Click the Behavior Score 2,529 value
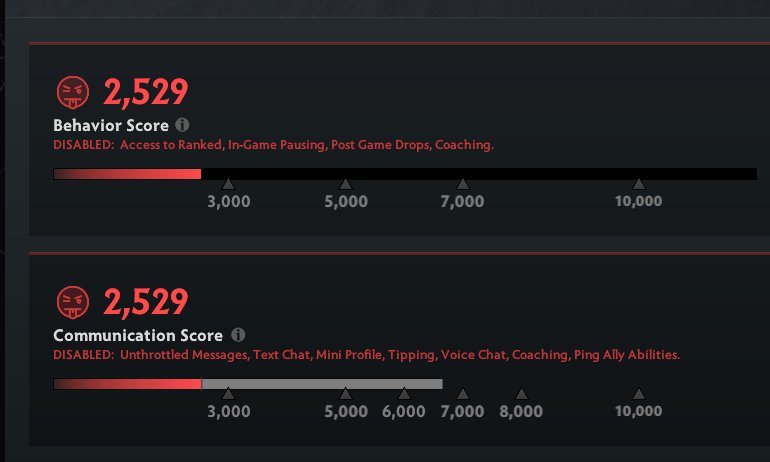This screenshot has height=462, width=770. pos(146,93)
